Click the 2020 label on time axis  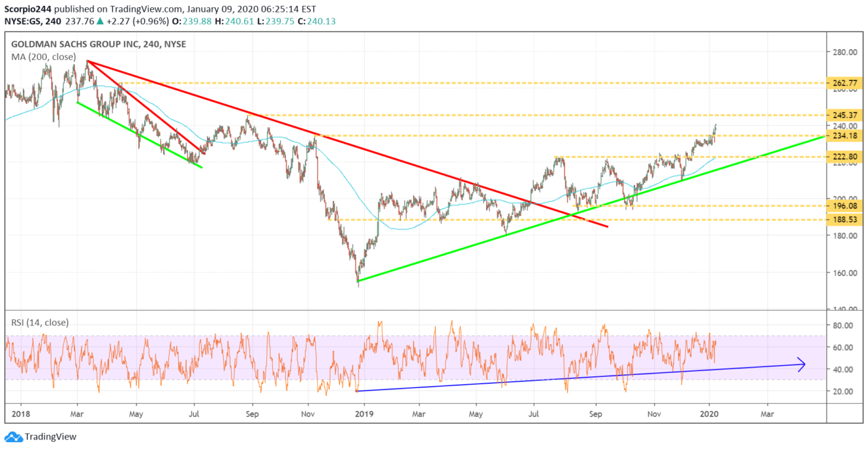(709, 415)
